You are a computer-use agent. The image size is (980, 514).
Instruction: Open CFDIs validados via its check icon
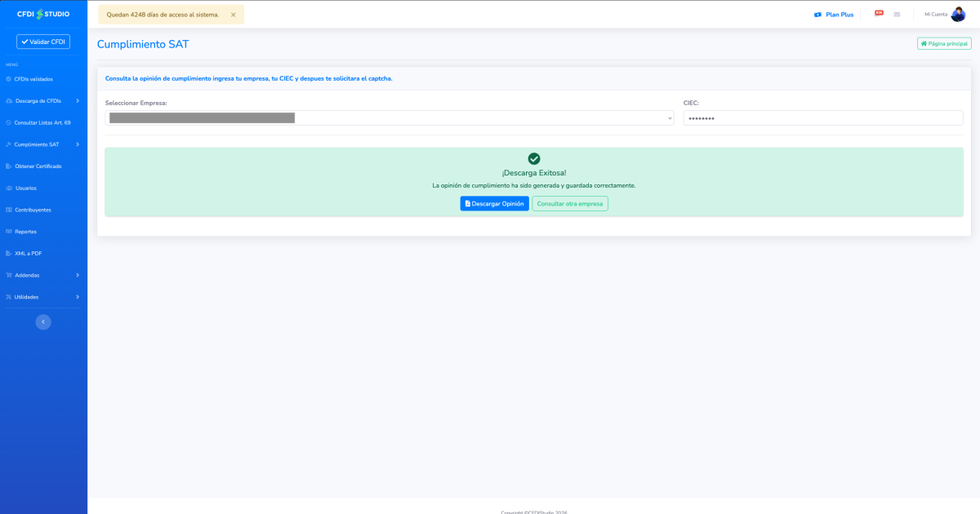(8, 79)
